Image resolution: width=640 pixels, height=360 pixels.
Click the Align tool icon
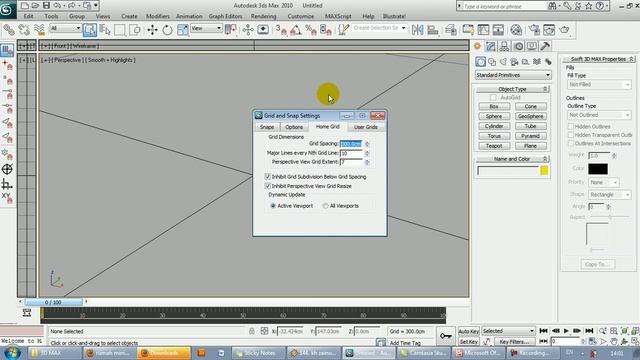tap(433, 30)
